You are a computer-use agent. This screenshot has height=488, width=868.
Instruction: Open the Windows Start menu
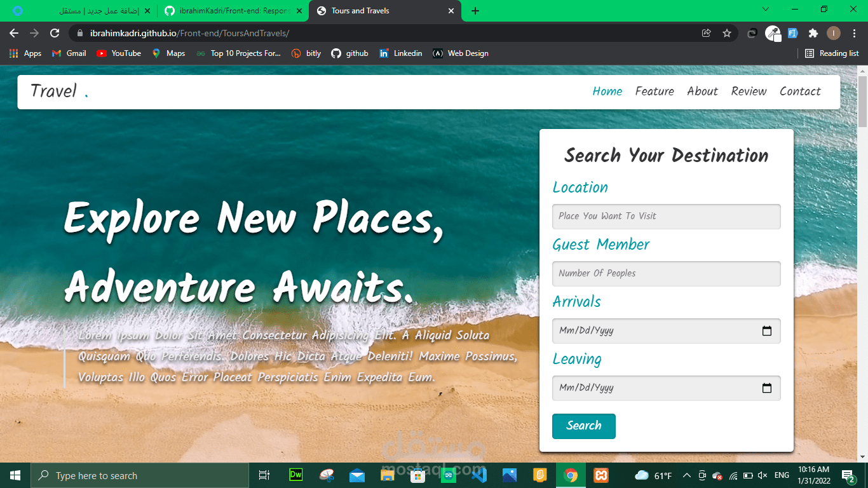(15, 475)
